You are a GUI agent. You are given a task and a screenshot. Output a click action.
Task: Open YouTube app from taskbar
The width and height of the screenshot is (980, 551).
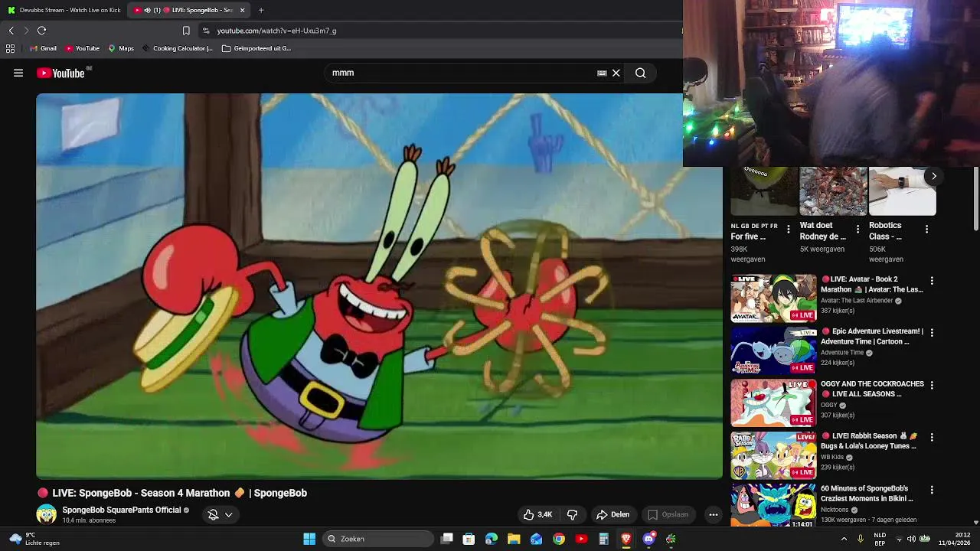tap(581, 539)
